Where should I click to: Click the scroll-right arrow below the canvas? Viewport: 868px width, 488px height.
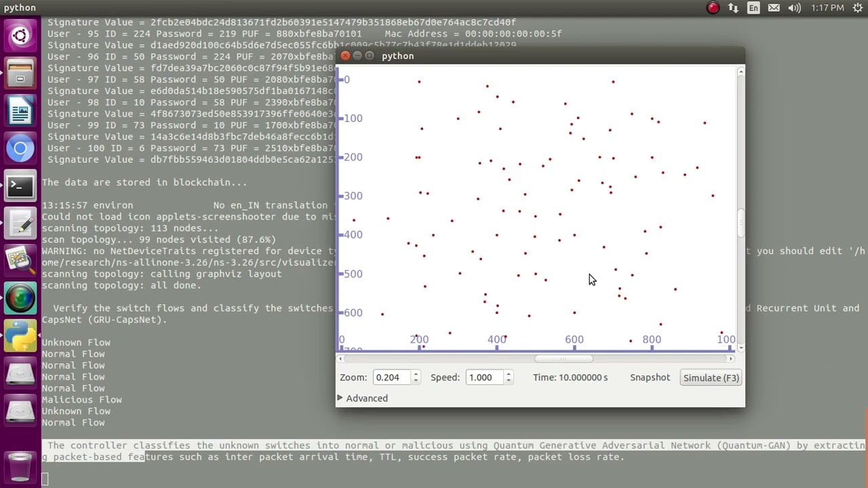click(730, 359)
